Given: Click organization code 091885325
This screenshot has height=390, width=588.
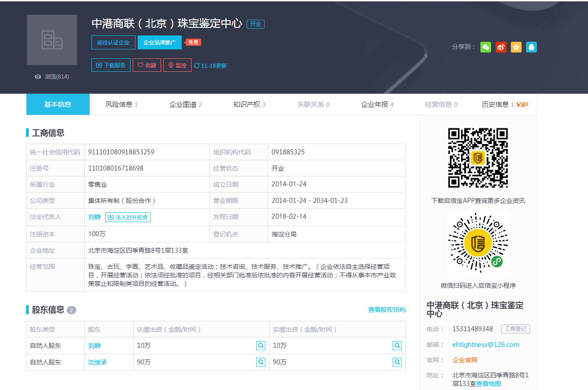Looking at the screenshot, I should point(288,152).
